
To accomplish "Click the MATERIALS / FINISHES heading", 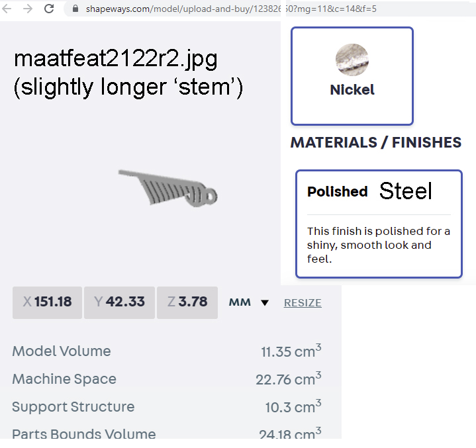I will click(x=375, y=142).
